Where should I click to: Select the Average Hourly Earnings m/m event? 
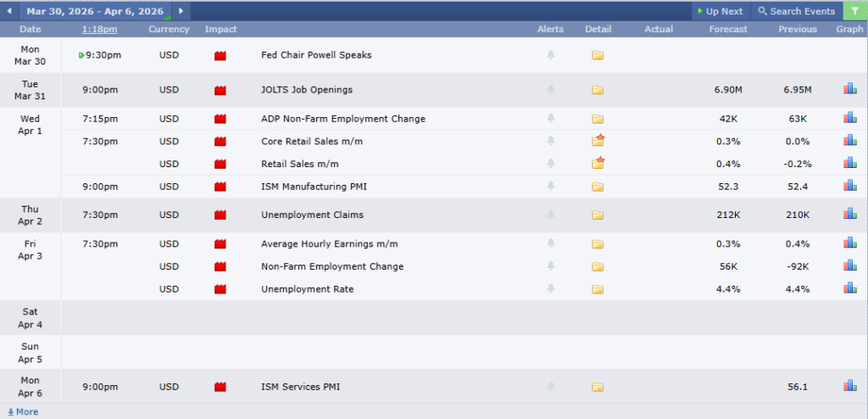pyautogui.click(x=329, y=244)
